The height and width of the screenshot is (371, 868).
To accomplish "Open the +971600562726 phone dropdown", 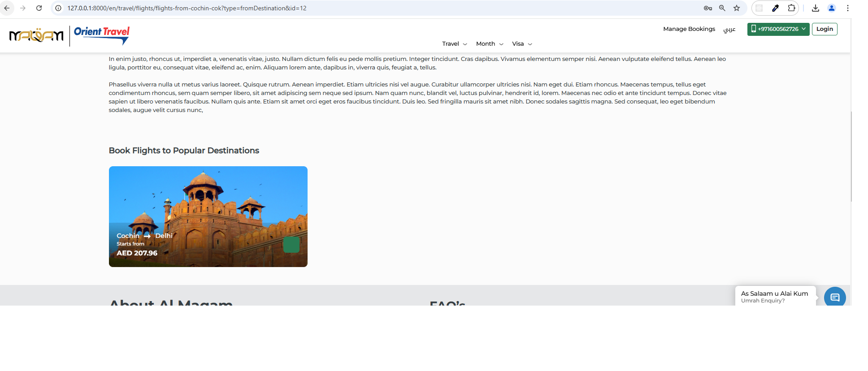I will (x=778, y=29).
